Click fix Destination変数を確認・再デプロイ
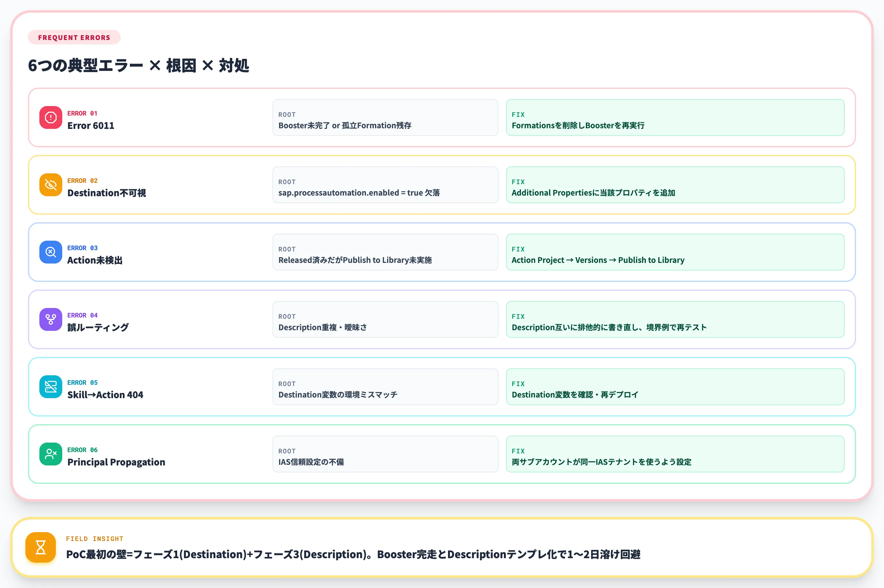 pos(575,395)
